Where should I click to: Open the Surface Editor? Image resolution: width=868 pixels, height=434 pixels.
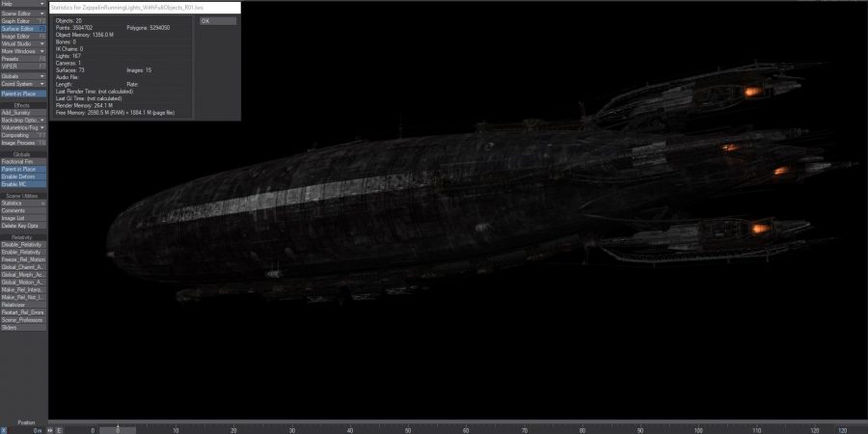tap(23, 29)
